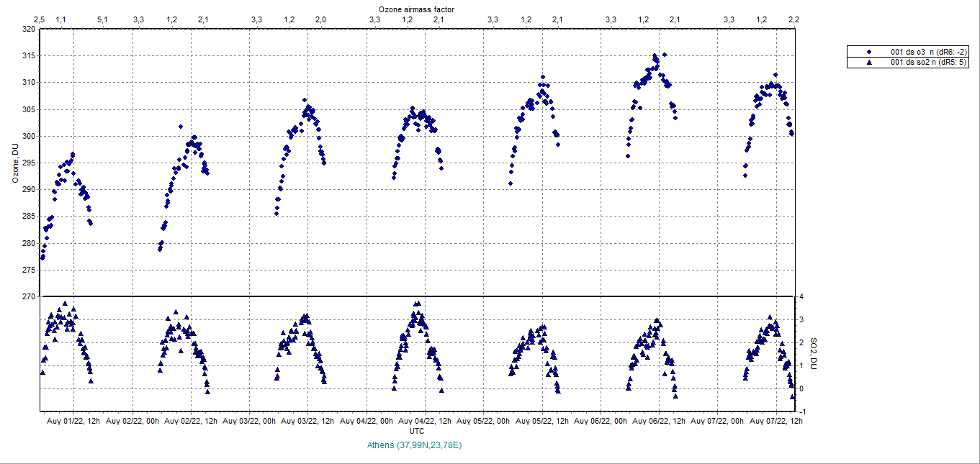This screenshot has height=464, width=980.
Task: Click the 5,1 airmass factor tick label
Action: coord(102,19)
